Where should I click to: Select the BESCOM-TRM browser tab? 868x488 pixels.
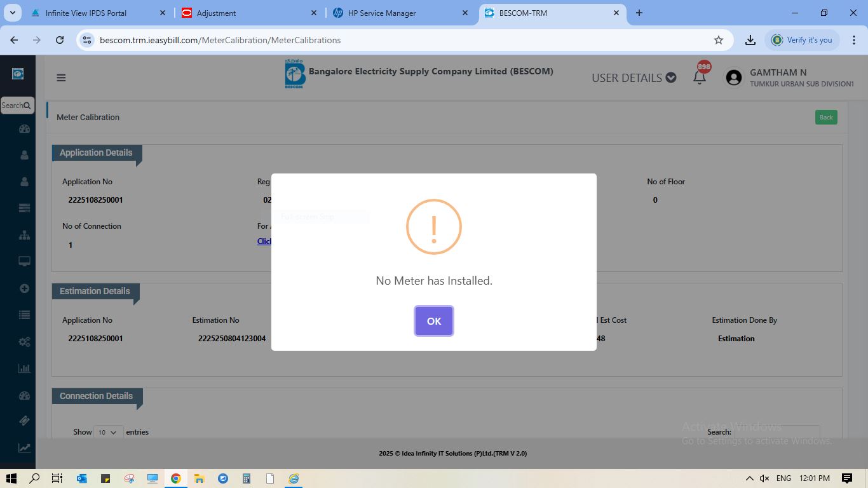(523, 13)
